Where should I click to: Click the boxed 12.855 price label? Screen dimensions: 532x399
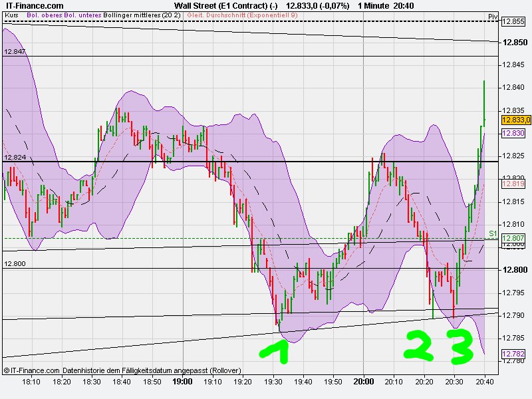(x=512, y=21)
